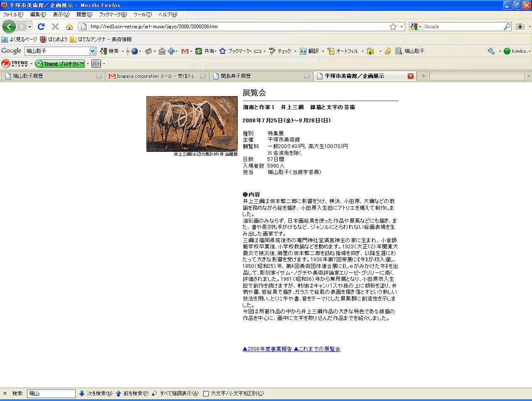Open the よく見るページ bookmark folder
Viewport: 532px width, 401px height.
click(x=19, y=39)
